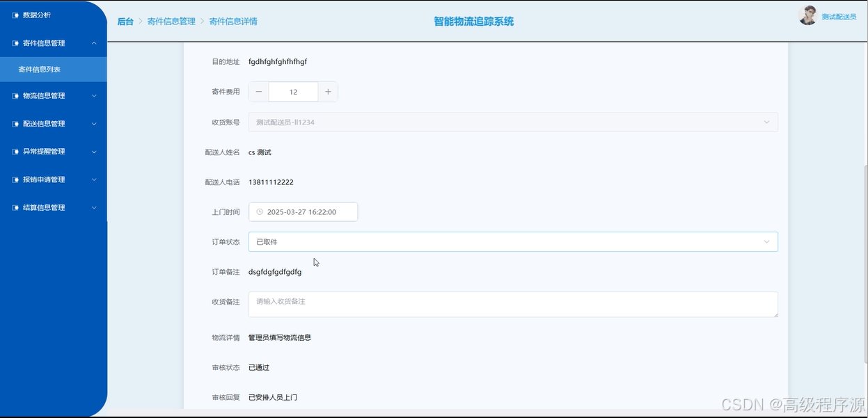Click the chevron next to 物流信息管理

tap(94, 96)
